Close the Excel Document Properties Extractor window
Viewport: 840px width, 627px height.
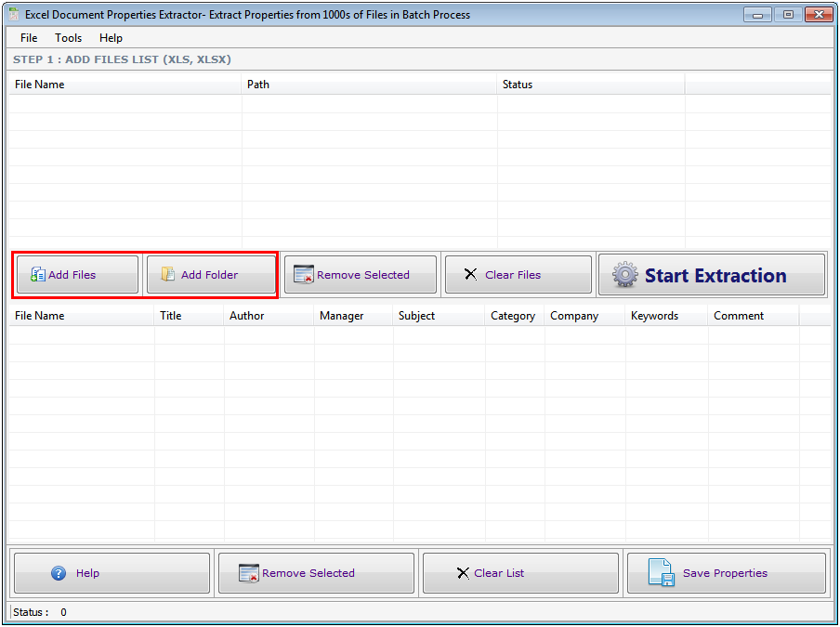(819, 15)
